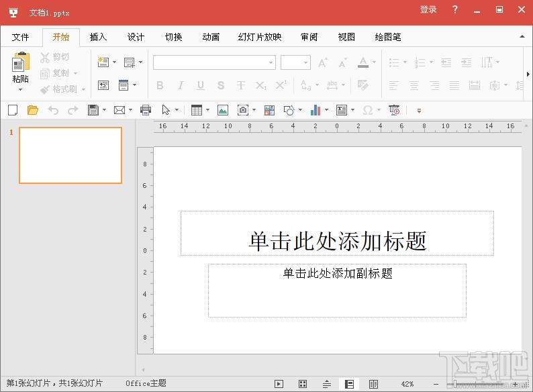This screenshot has width=533, height=392.
Task: Select the cursor pointer tool icon
Action: coord(166,110)
